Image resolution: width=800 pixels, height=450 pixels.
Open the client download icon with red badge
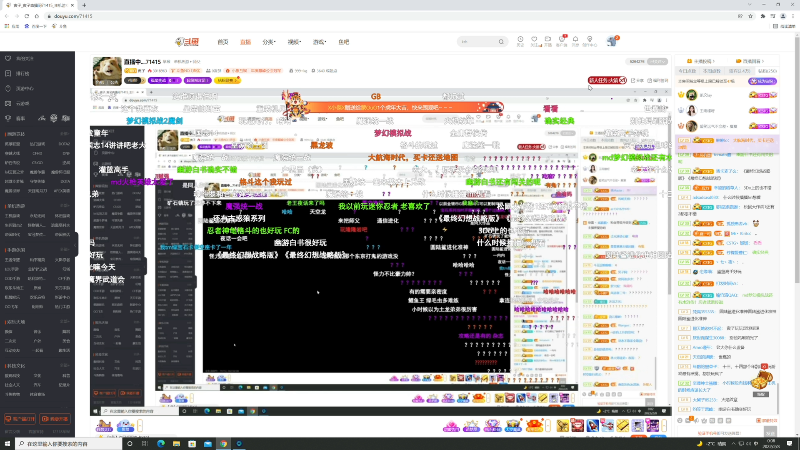coord(562,41)
